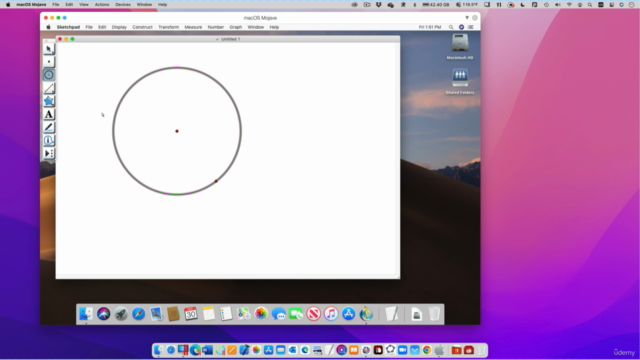Open Reminders in the Mojave dock
Image resolution: width=640 pixels, height=360 pixels.
coord(226,314)
